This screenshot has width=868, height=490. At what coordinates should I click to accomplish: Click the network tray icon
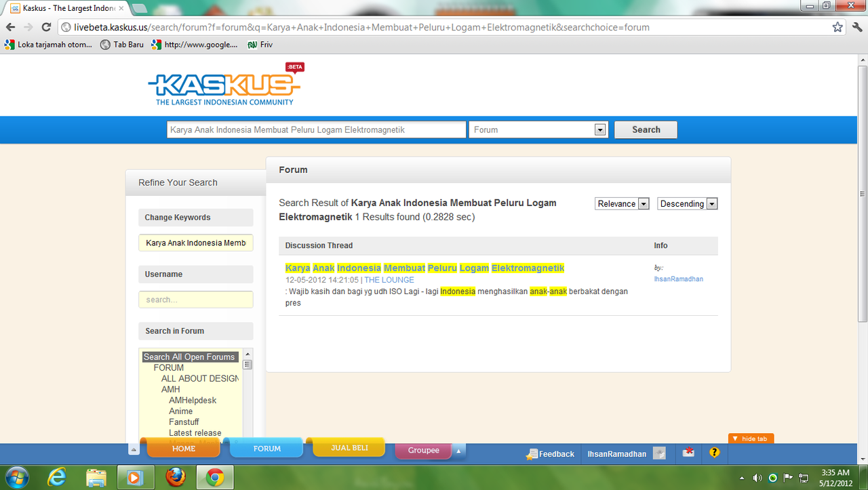(x=804, y=478)
